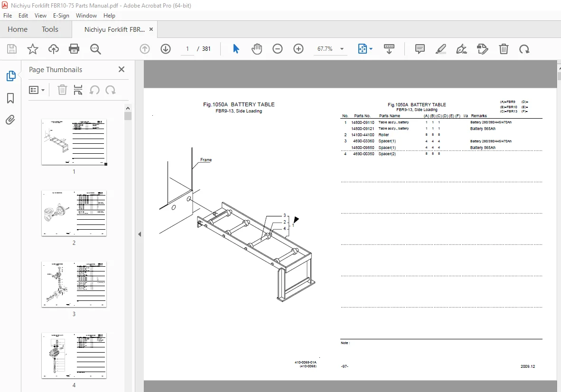Bookmark file with star icon
This screenshot has height=392, width=561.
(x=33, y=49)
